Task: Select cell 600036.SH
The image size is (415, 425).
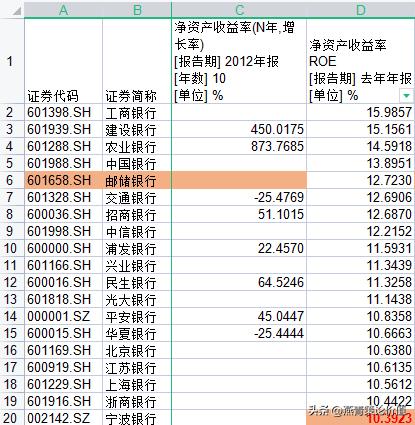Action: (x=63, y=214)
